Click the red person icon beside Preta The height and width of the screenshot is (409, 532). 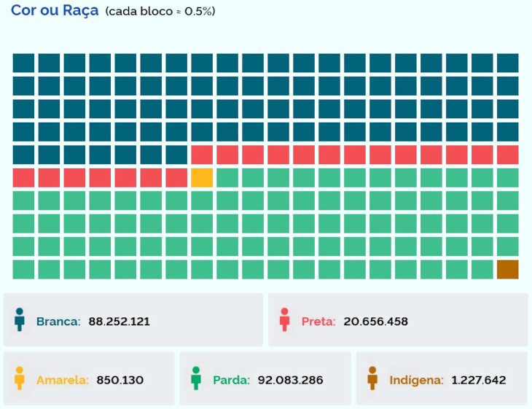point(284,319)
